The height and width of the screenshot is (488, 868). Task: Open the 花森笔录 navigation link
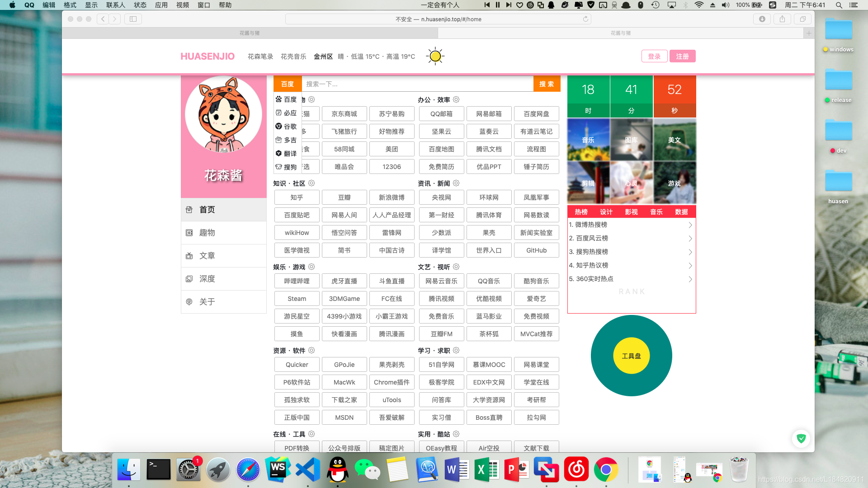point(260,56)
